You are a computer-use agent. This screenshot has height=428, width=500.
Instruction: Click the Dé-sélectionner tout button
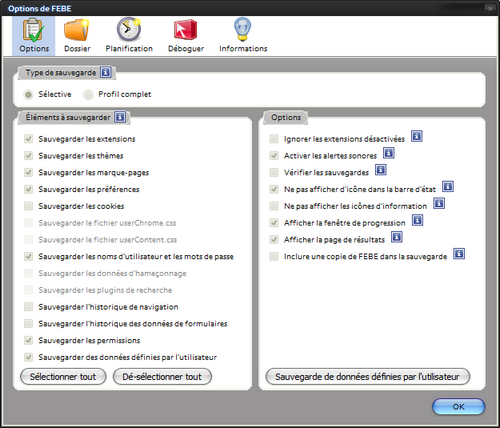click(x=162, y=377)
